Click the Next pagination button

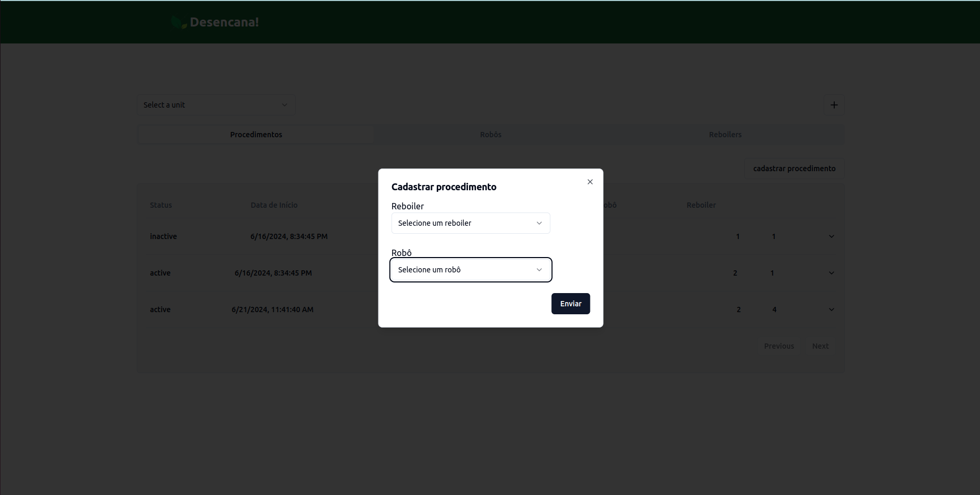tap(820, 346)
